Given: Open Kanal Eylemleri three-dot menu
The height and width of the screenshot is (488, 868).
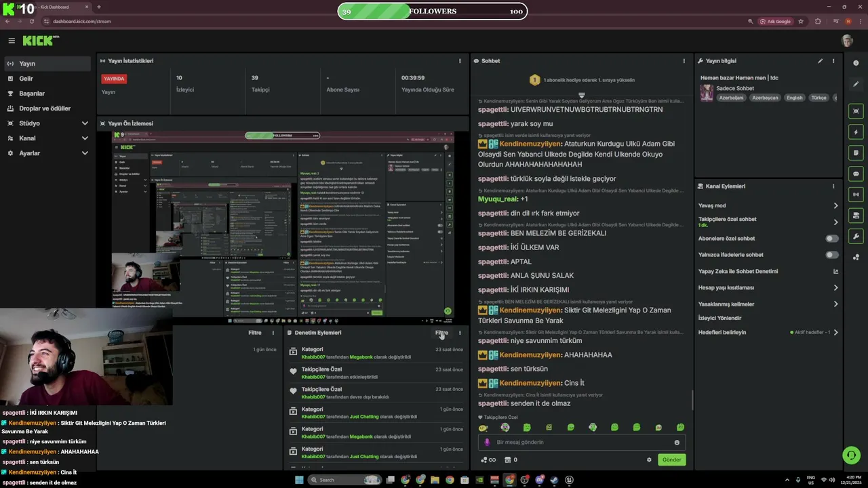Looking at the screenshot, I should [x=833, y=186].
